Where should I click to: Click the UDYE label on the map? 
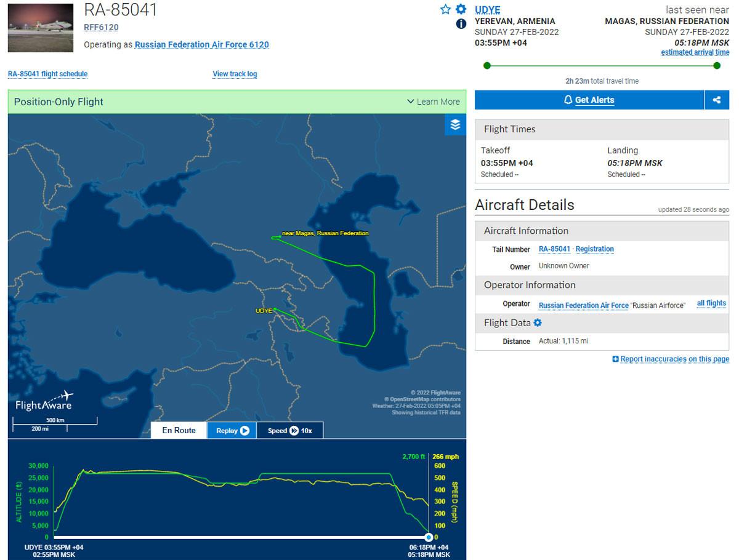(x=264, y=311)
